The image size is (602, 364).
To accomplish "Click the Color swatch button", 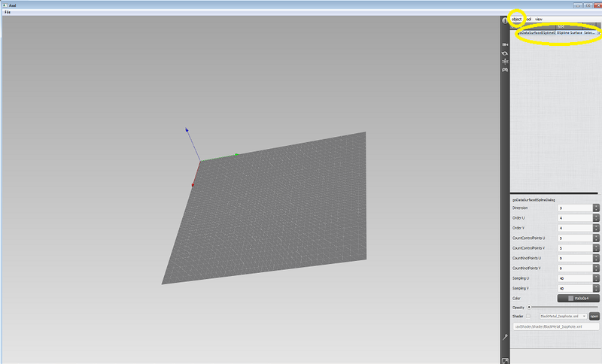I will pyautogui.click(x=578, y=299).
